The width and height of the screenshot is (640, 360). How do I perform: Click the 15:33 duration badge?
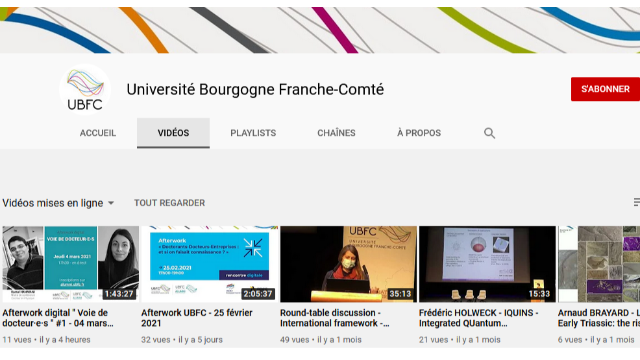tap(539, 294)
